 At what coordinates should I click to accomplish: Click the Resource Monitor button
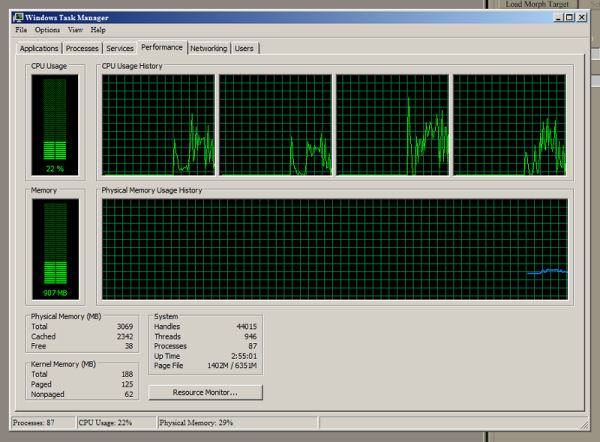click(206, 393)
